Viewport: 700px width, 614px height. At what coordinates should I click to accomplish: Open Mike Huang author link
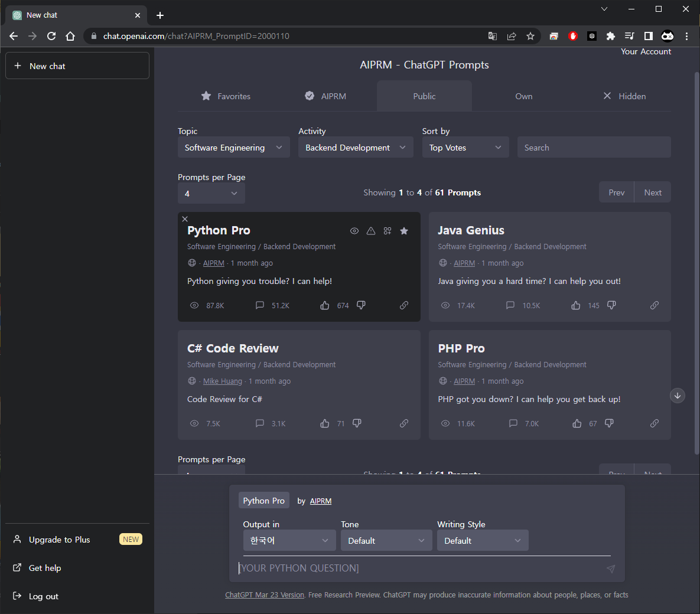pos(222,381)
